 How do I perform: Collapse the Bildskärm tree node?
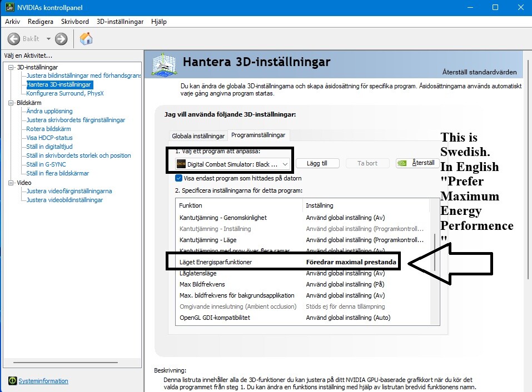coord(11,103)
